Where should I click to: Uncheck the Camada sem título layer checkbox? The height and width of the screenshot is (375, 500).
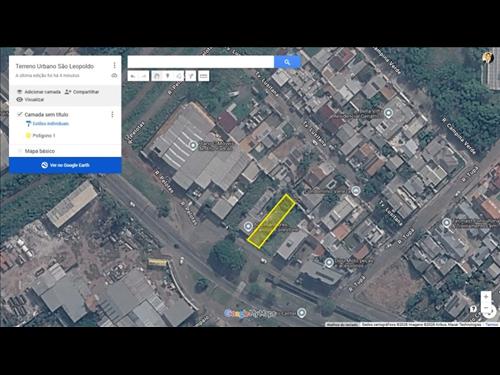20,114
